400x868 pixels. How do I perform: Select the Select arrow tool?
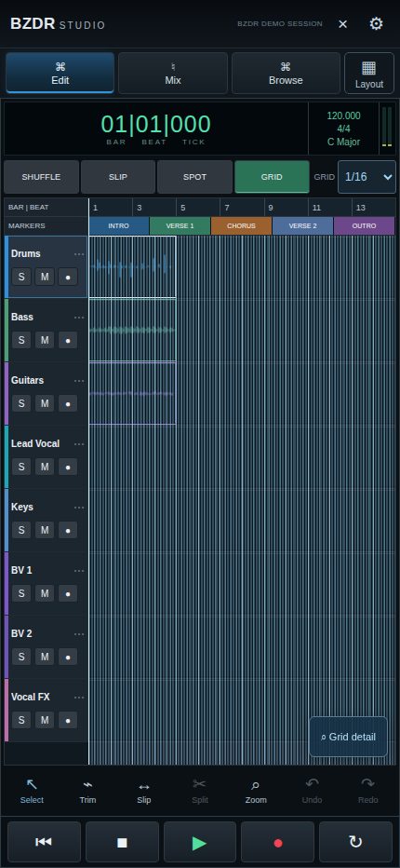tap(32, 791)
